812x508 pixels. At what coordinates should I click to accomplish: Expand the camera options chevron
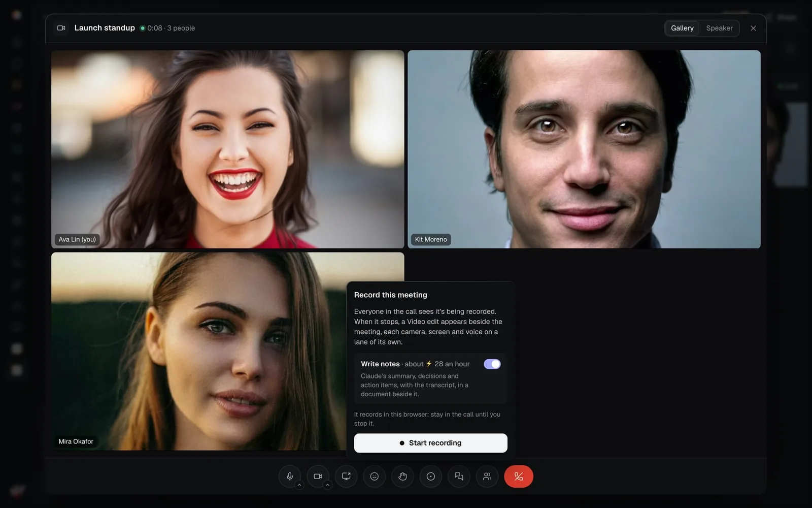pos(327,485)
